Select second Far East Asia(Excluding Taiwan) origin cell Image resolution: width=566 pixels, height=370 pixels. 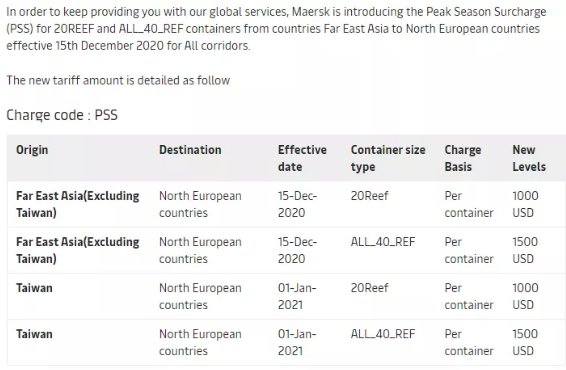(x=78, y=250)
